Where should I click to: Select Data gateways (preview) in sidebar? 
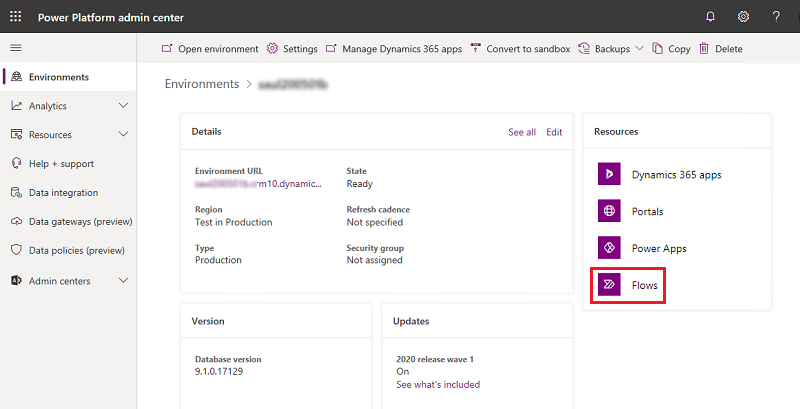point(81,222)
